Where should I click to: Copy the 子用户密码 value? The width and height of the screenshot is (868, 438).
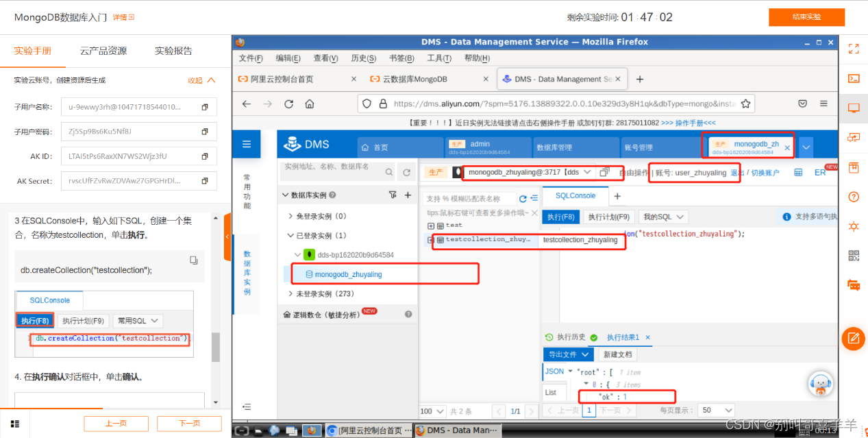204,132
